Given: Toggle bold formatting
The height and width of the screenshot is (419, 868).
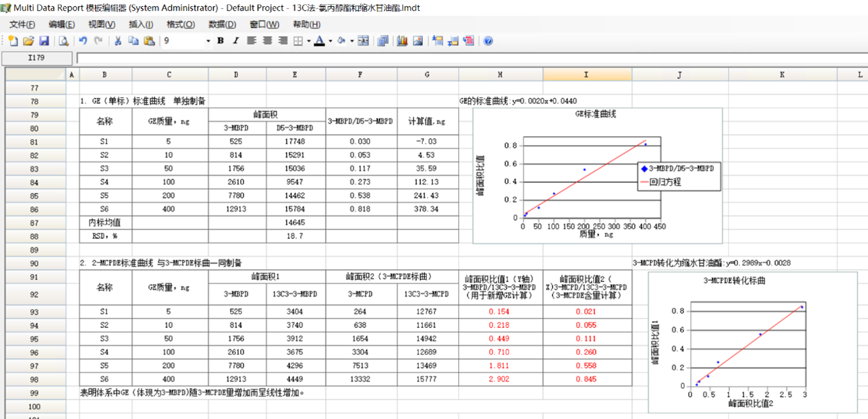Looking at the screenshot, I should [x=220, y=41].
